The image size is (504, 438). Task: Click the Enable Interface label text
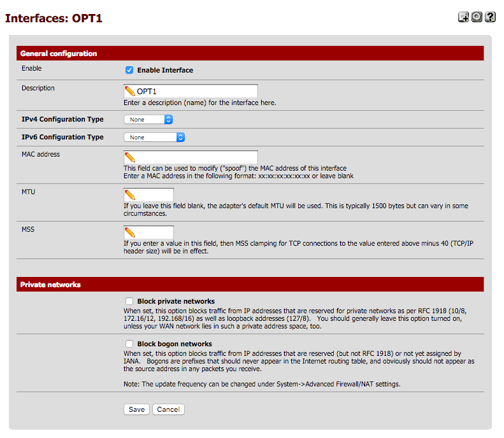pyautogui.click(x=165, y=70)
